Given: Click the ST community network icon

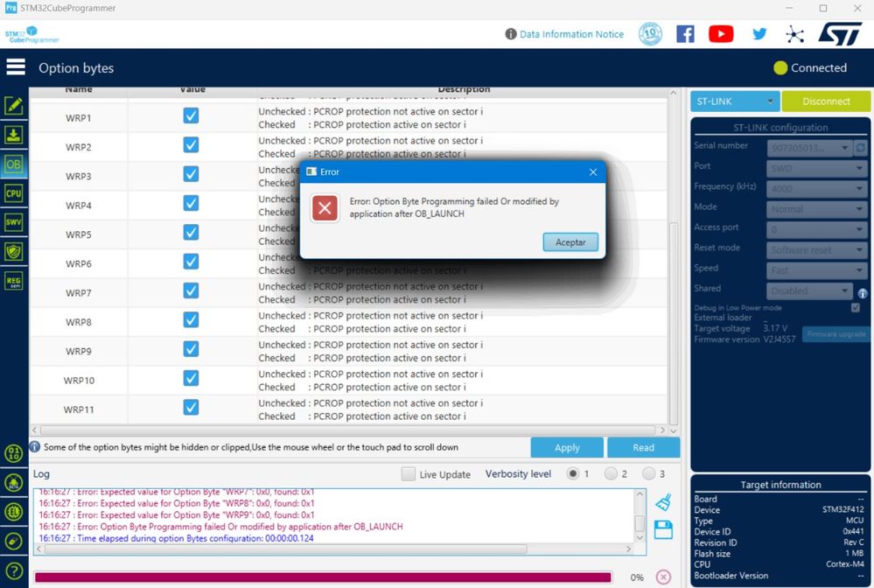Looking at the screenshot, I should click(x=795, y=34).
